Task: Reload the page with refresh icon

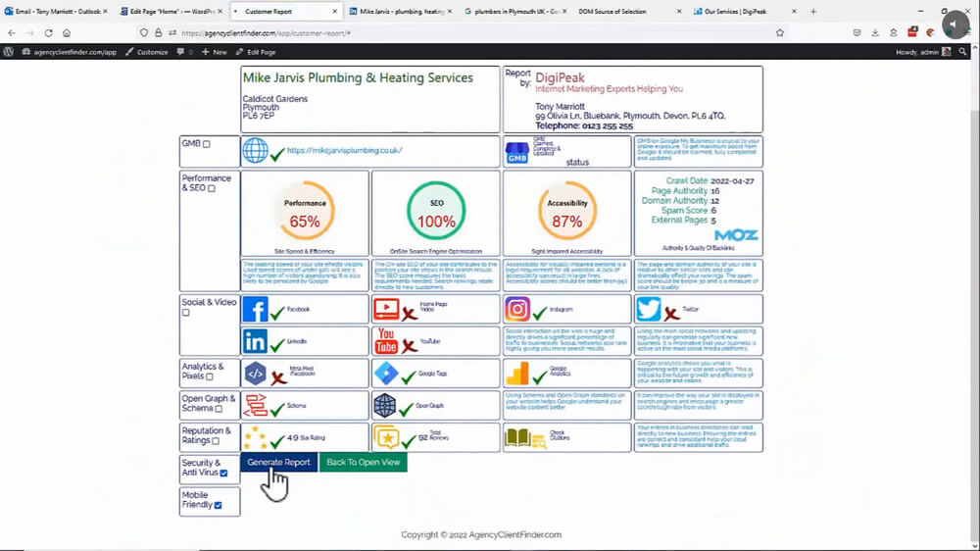Action: pos(48,33)
